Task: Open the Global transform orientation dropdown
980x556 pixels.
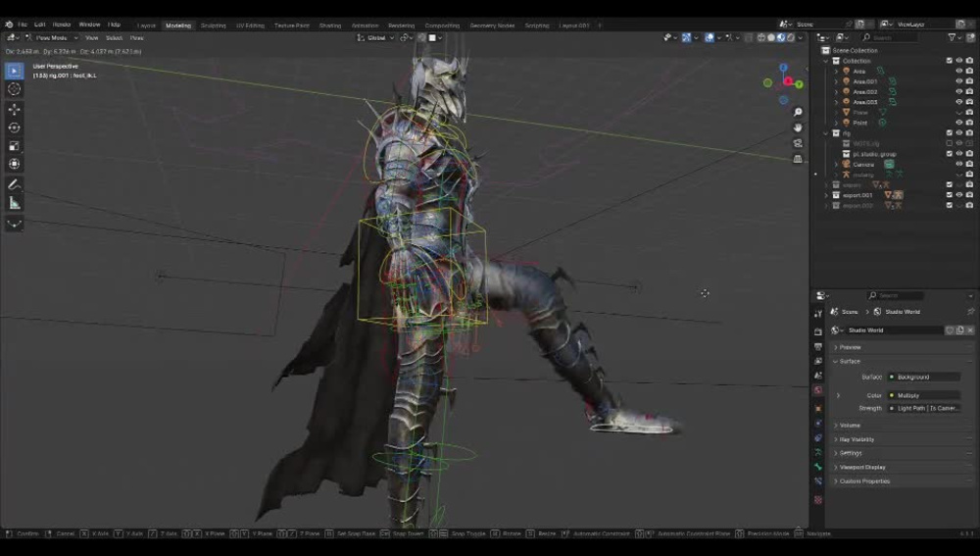Action: [375, 38]
